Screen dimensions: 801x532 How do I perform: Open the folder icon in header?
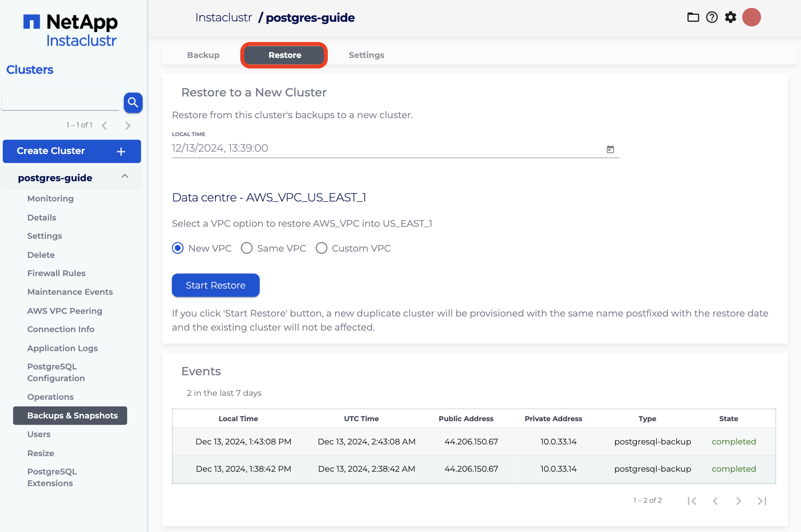pos(693,17)
